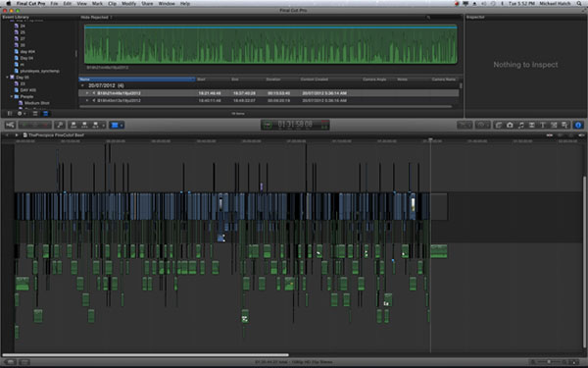Collapse the People folder
Screen dimensions: 588x368
[x=12, y=96]
